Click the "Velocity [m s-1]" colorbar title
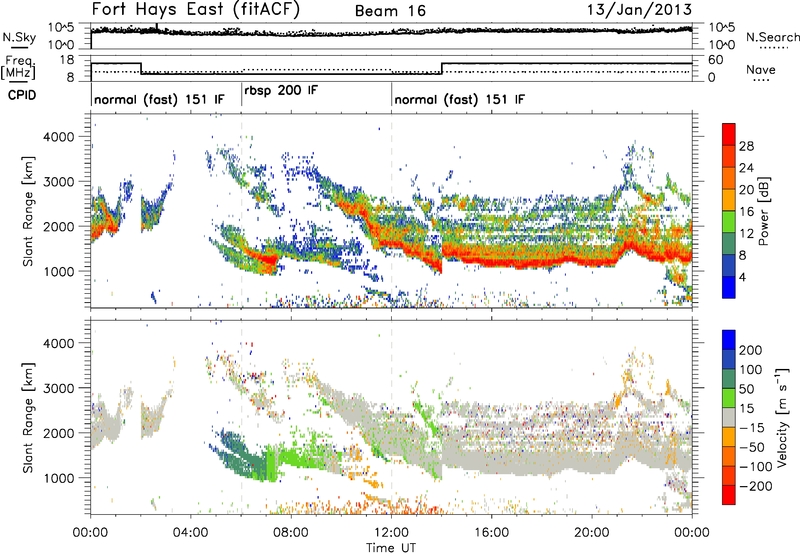This screenshot has height=554, width=800. [782, 417]
